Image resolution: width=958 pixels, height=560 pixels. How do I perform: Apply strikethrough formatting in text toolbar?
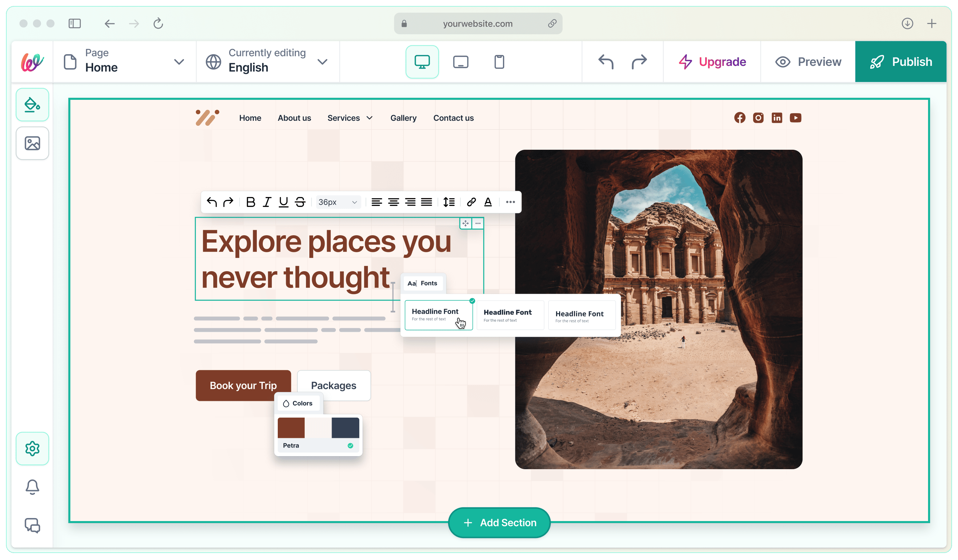pyautogui.click(x=300, y=202)
